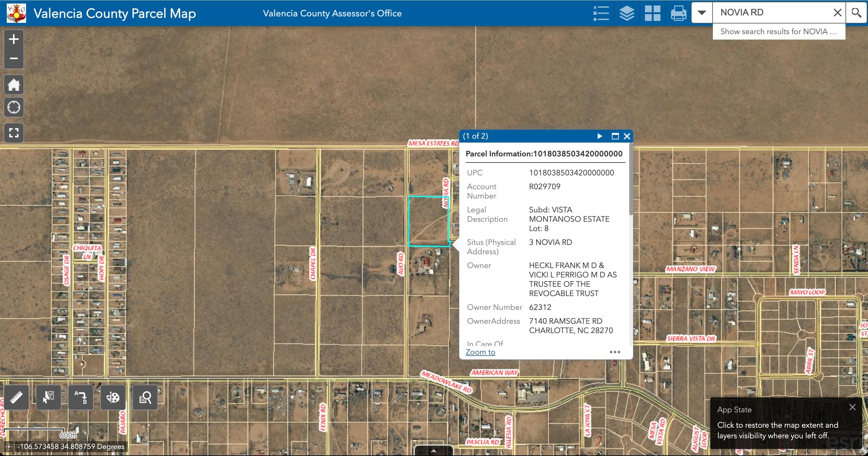This screenshot has height=456, width=868.
Task: Enable coordinate click capture toggle
Action: pos(9,447)
